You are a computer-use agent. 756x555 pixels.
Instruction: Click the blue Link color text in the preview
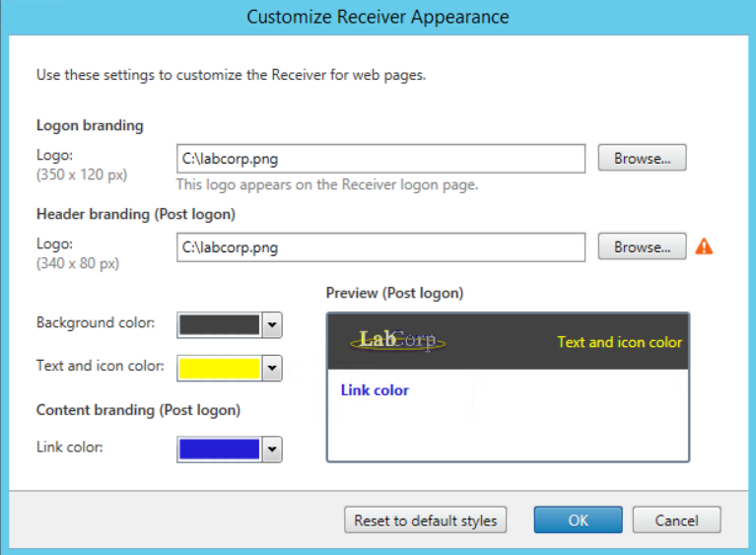(x=375, y=390)
